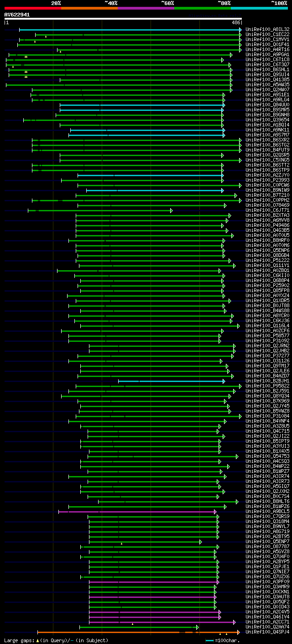
Task: Click the short green alignment bar for C6JT71
Action: [x=100, y=210]
